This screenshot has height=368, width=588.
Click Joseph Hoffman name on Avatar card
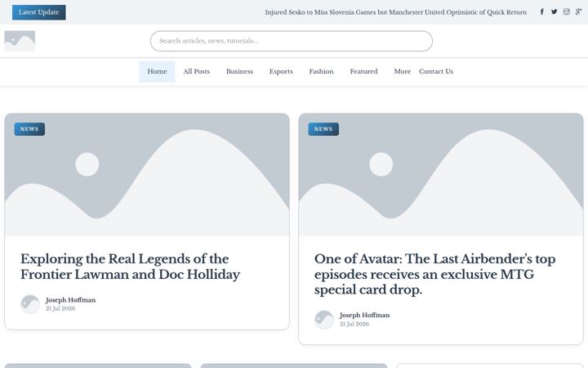(364, 315)
